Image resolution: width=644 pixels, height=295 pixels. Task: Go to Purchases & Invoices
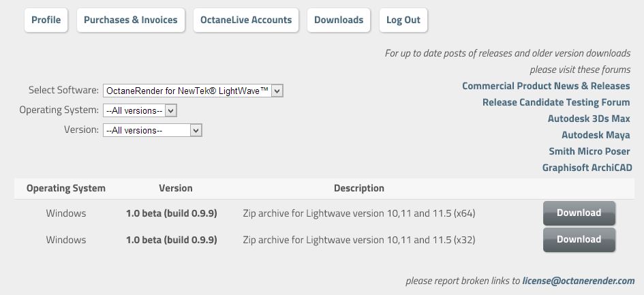130,20
